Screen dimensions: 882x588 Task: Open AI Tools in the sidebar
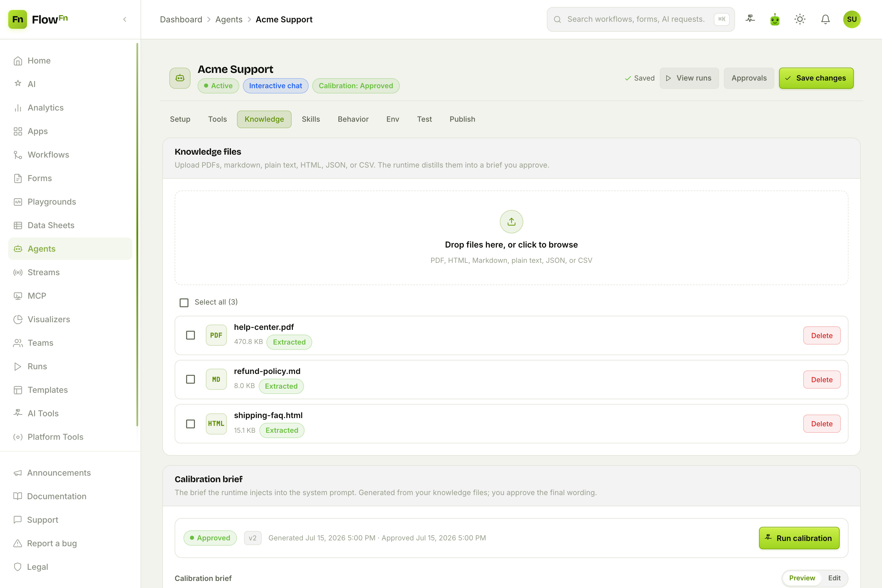70,413
